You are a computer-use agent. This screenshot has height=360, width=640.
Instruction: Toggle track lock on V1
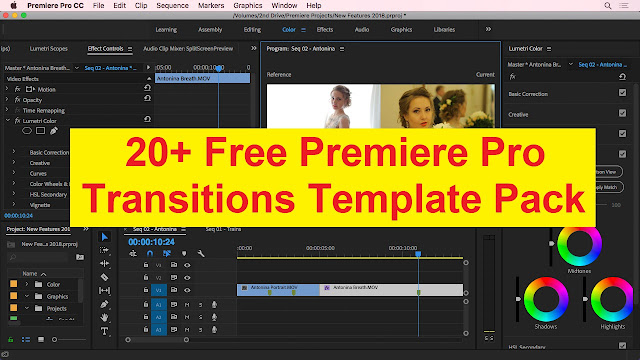point(146,290)
